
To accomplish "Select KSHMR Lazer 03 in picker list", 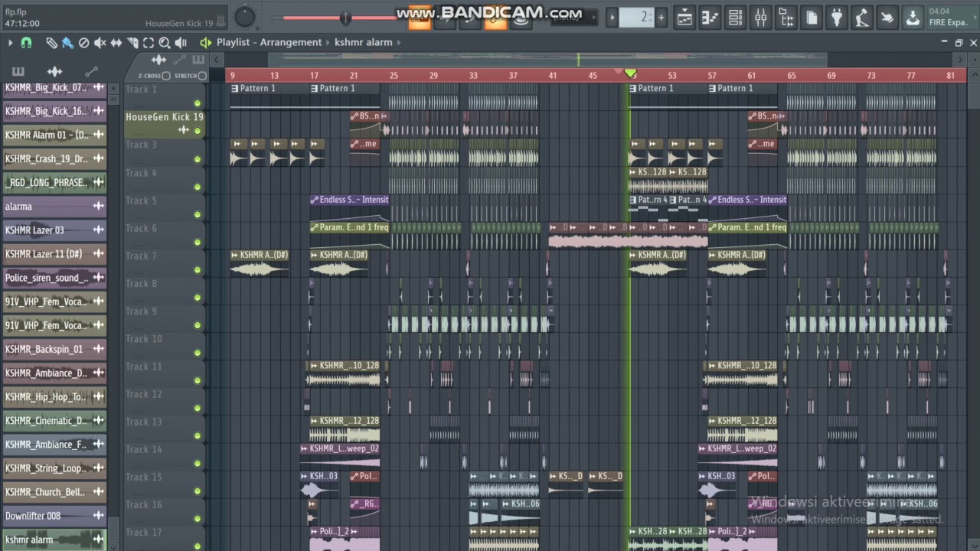I will pyautogui.click(x=54, y=230).
